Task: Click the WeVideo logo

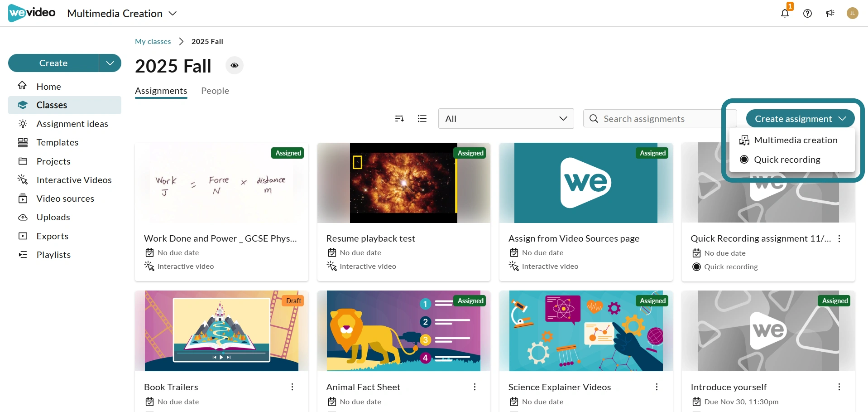Action: pos(32,13)
